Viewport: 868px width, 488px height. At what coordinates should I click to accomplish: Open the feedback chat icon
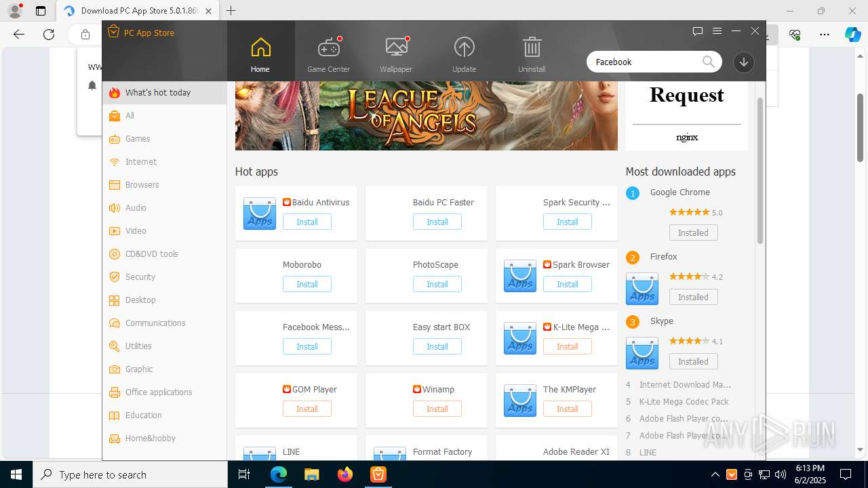pyautogui.click(x=698, y=31)
